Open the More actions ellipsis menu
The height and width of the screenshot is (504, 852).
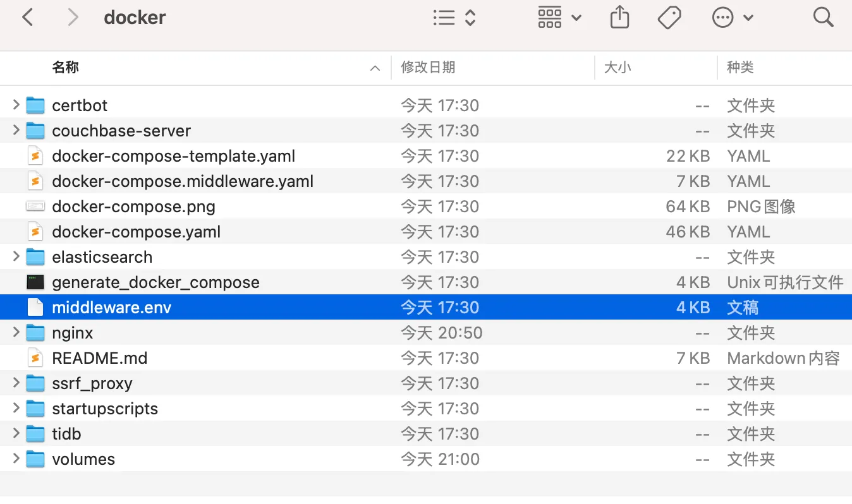[x=733, y=17]
